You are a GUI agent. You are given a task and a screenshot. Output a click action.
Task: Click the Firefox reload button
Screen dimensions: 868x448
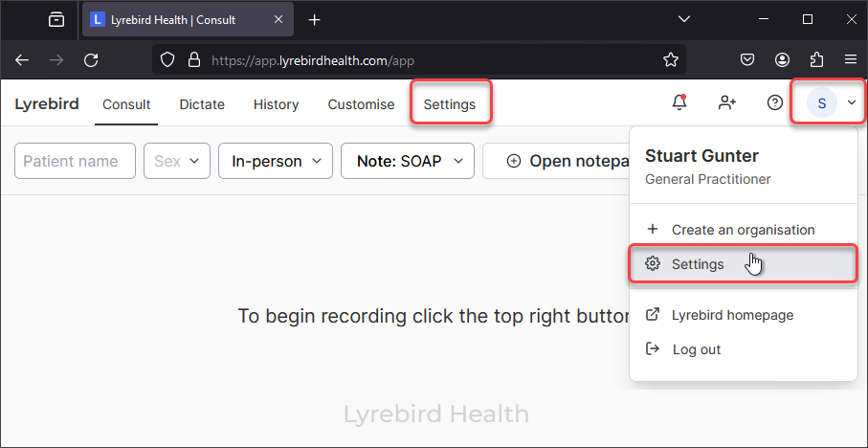[x=91, y=59]
